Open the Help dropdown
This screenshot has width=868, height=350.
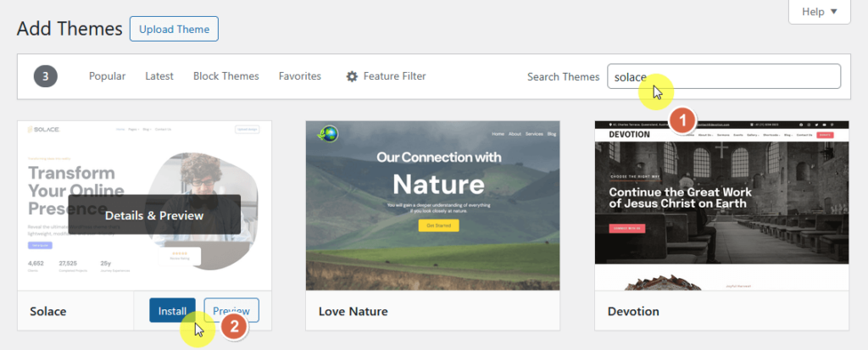point(820,12)
